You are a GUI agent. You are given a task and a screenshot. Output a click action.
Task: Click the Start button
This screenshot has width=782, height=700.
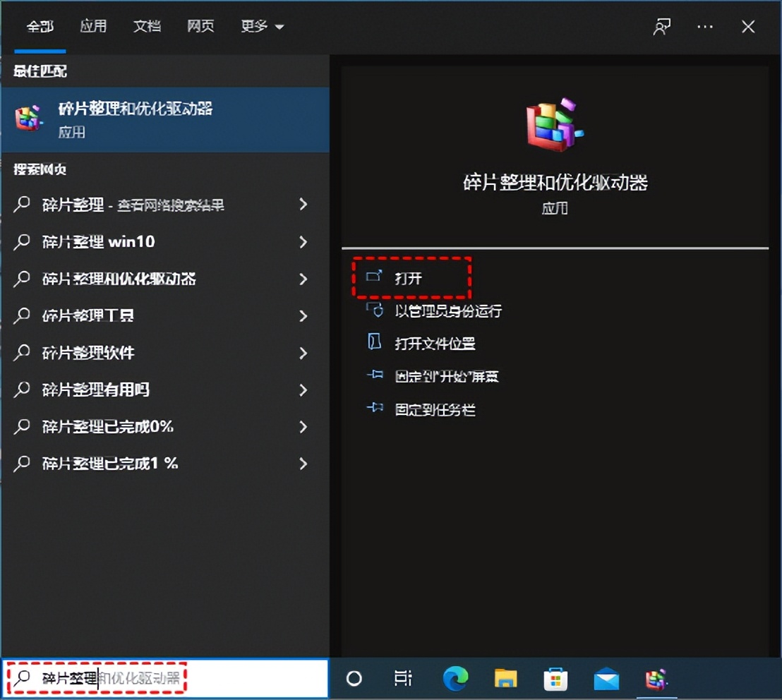(354, 678)
